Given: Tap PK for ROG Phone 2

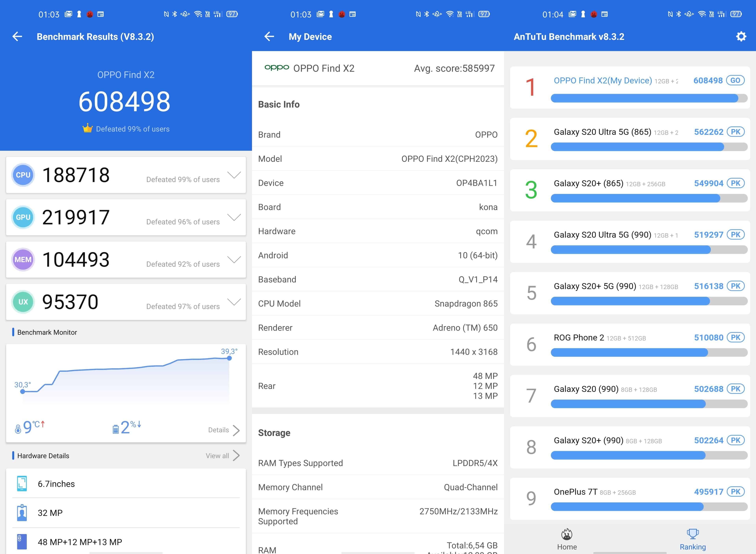Looking at the screenshot, I should [736, 337].
